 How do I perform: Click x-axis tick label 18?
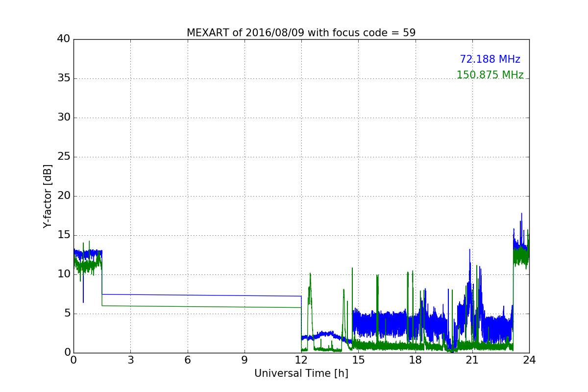coord(416,360)
